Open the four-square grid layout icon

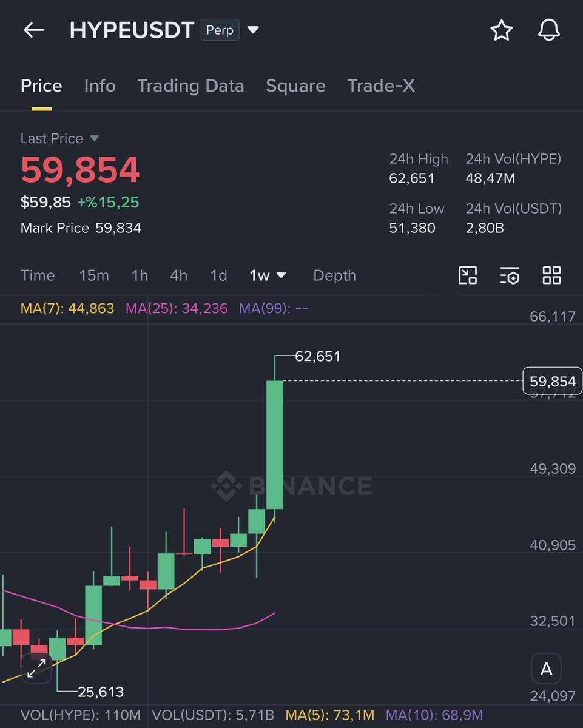tap(551, 275)
